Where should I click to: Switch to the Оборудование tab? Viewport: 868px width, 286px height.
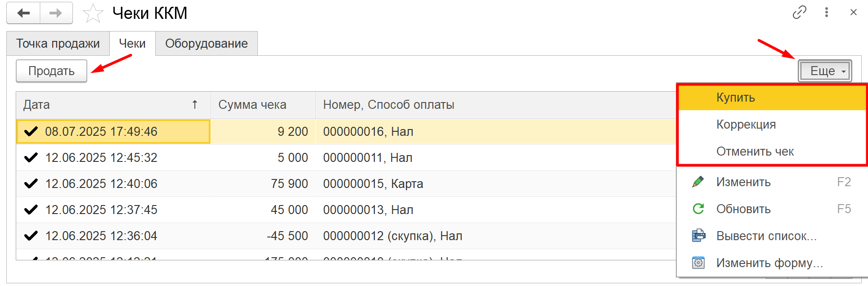207,44
